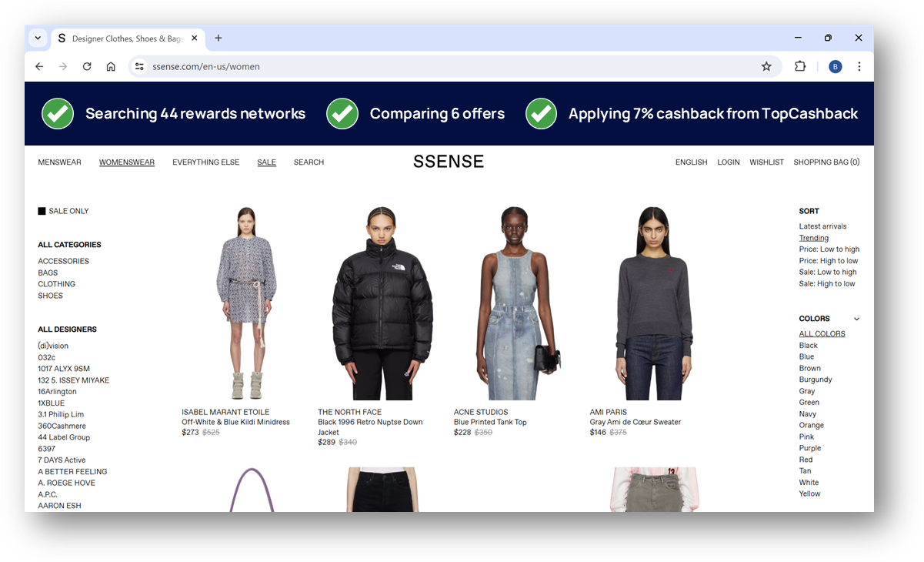Sort by Trending
Screen dimensions: 924x562
coord(814,239)
